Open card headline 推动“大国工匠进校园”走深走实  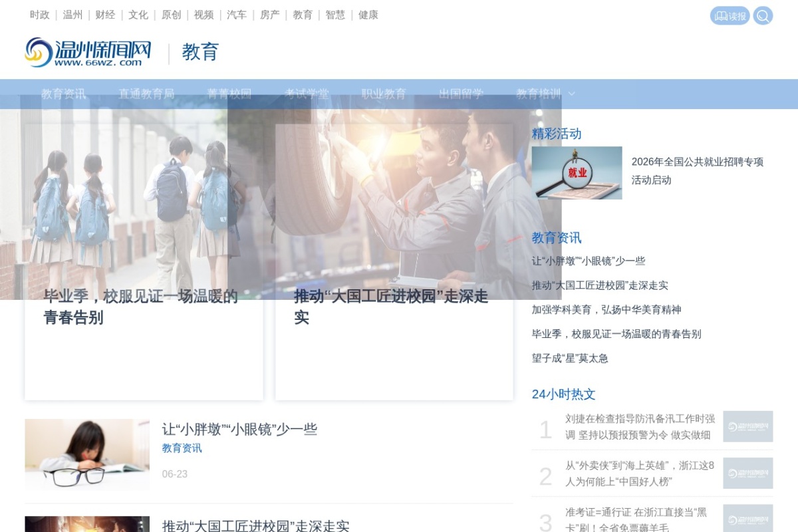[392, 307]
